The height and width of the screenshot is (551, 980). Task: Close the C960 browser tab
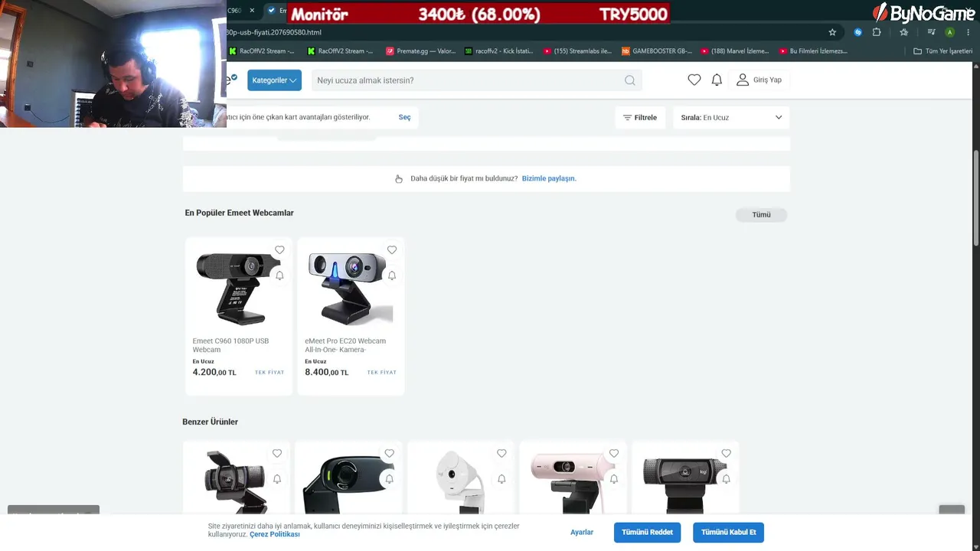tap(252, 11)
